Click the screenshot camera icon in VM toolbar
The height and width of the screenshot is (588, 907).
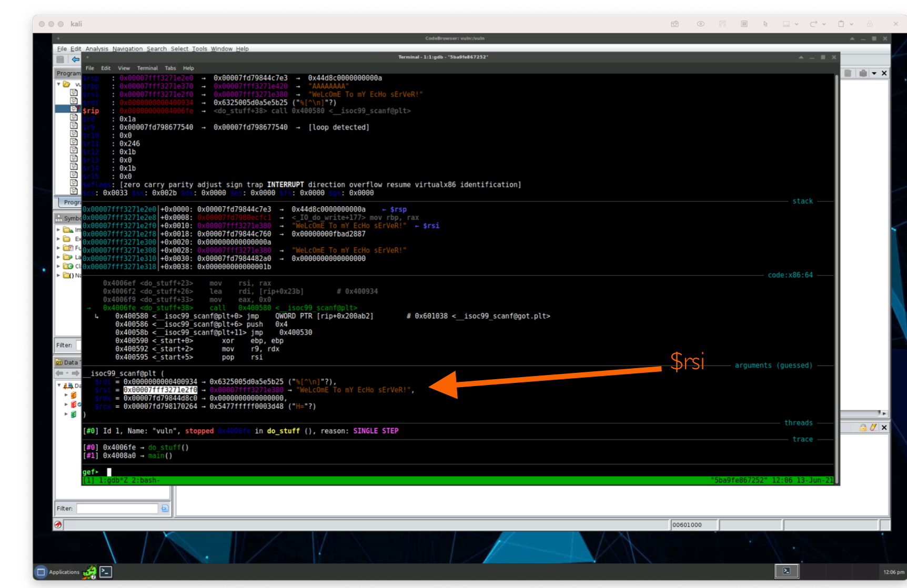tap(675, 24)
